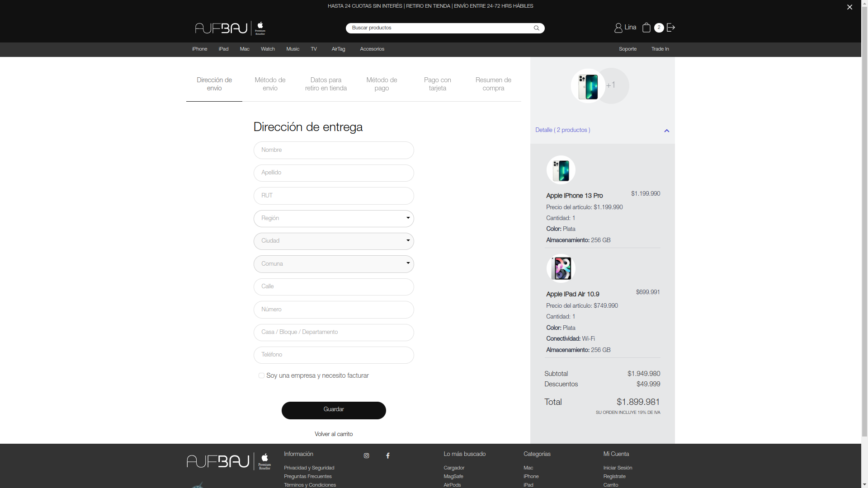
Task: Select the Datos para retiro en tienda tab
Action: click(x=325, y=84)
